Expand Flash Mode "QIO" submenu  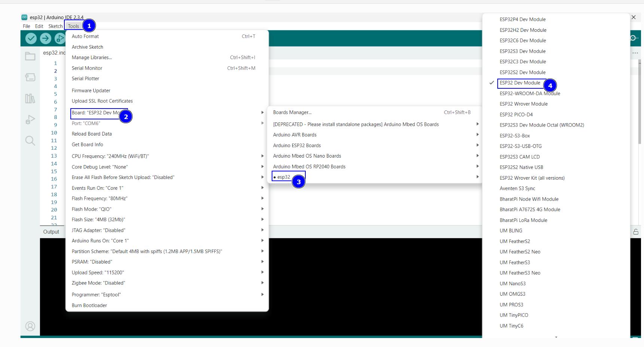(167, 209)
